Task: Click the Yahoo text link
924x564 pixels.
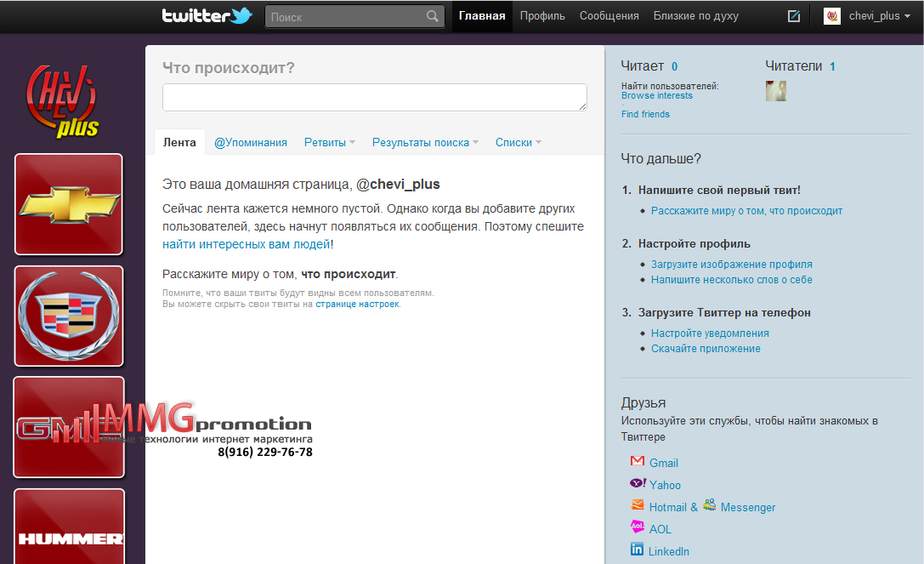Action: click(x=665, y=485)
